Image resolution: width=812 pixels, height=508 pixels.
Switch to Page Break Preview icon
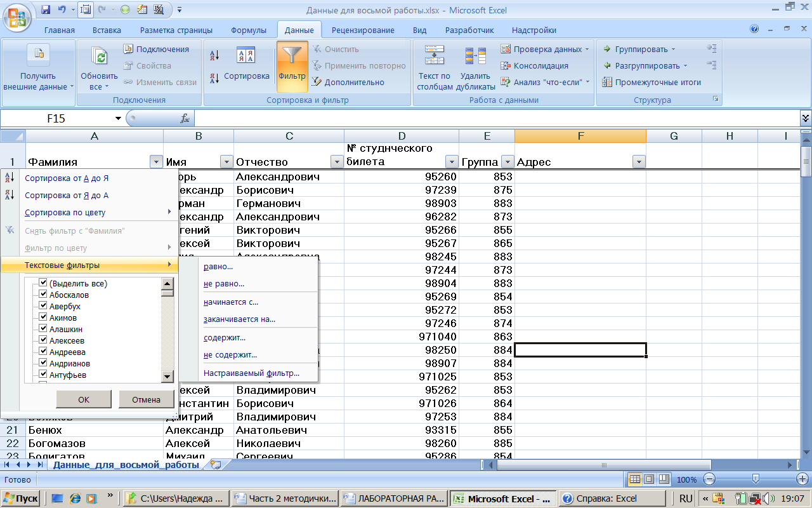[664, 479]
